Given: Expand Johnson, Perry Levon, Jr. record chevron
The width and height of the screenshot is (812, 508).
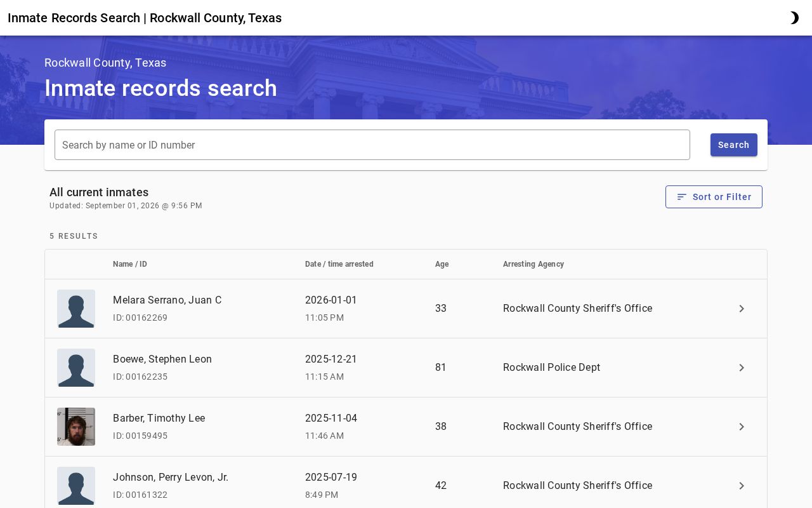Looking at the screenshot, I should pos(742,486).
